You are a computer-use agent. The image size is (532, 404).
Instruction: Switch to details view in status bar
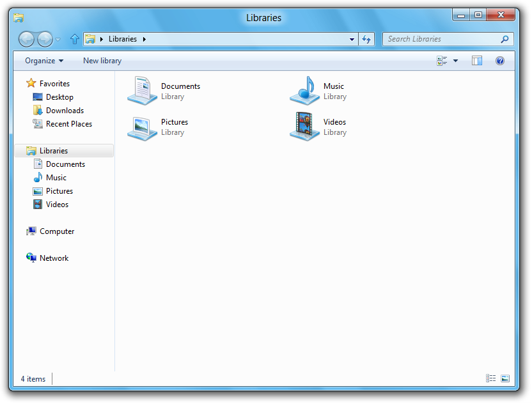click(x=490, y=378)
